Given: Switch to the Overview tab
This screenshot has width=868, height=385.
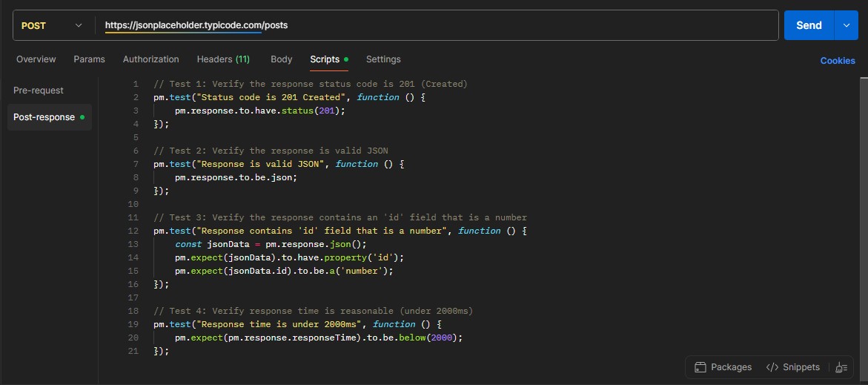Looking at the screenshot, I should (36, 59).
